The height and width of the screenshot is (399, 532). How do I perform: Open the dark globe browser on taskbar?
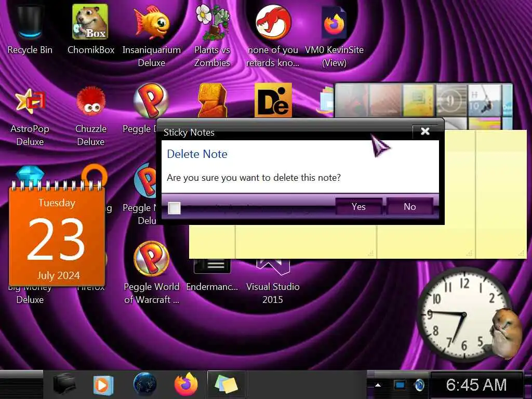[145, 384]
